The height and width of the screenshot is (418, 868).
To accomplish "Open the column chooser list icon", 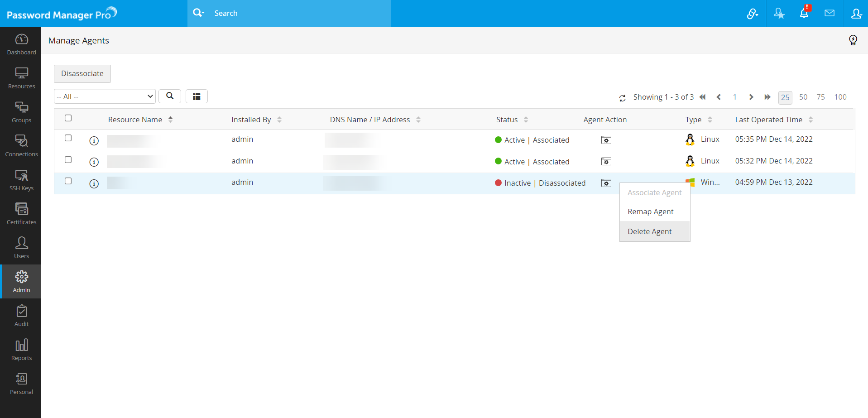I will click(x=197, y=96).
